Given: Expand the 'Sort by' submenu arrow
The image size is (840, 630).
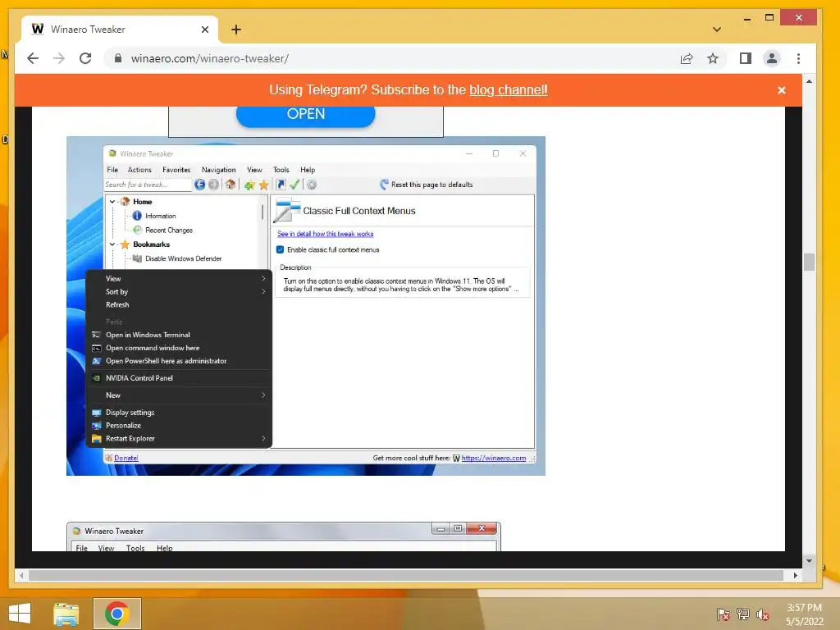Looking at the screenshot, I should click(263, 291).
